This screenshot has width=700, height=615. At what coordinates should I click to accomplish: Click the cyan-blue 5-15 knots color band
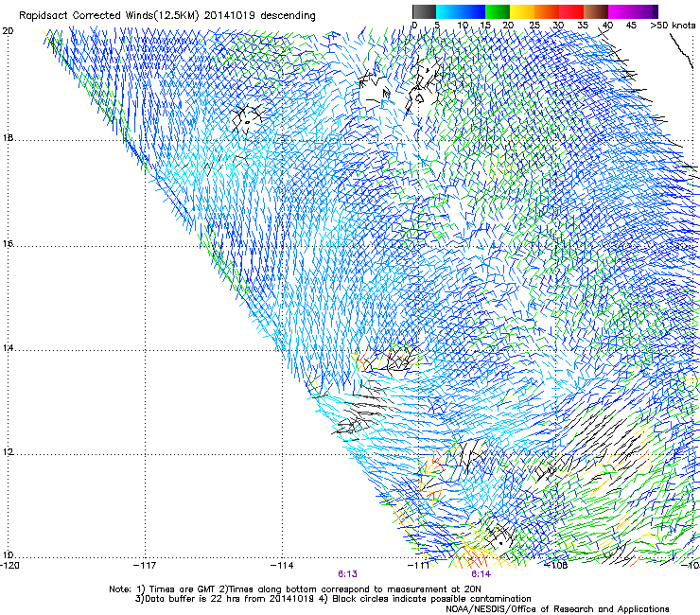(x=461, y=11)
